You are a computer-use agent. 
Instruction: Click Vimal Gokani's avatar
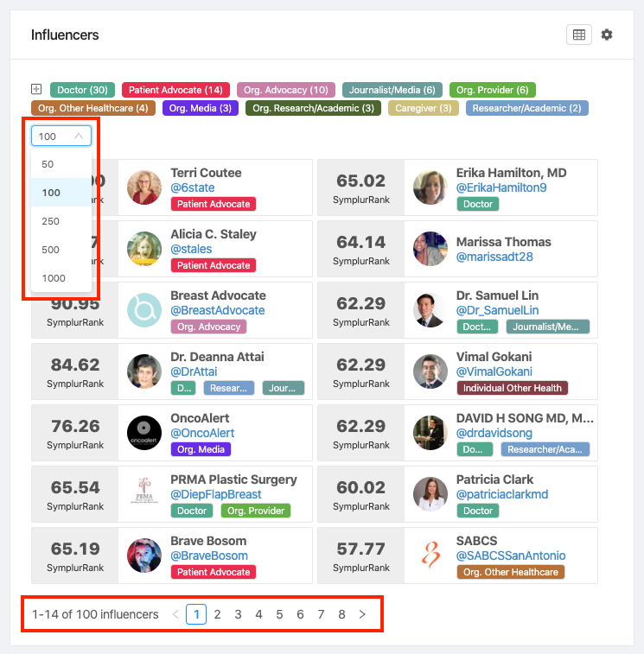coord(430,371)
